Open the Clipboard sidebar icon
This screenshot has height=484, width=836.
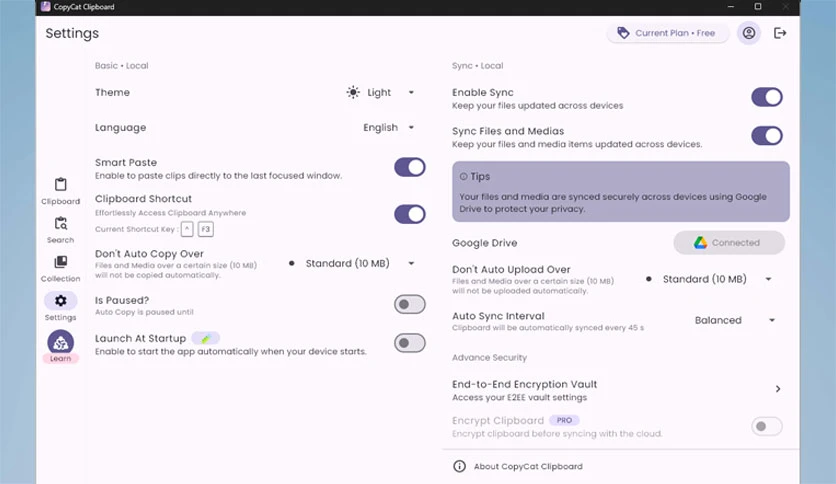click(61, 184)
